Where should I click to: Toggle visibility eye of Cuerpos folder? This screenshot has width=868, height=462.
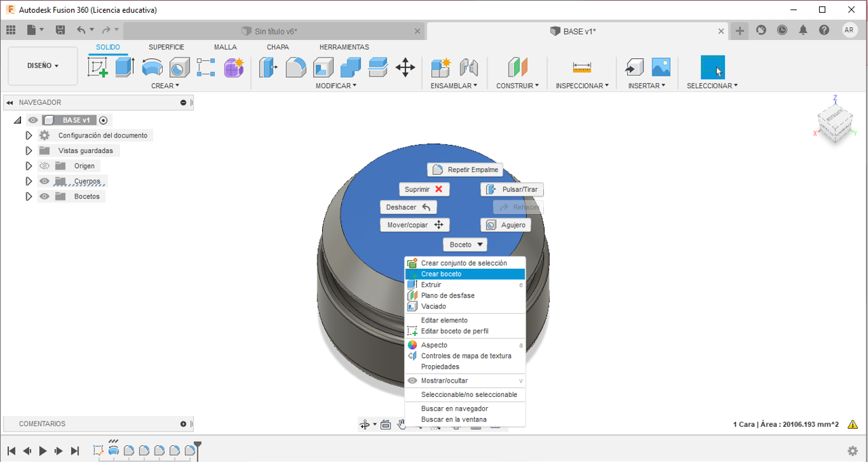45,182
